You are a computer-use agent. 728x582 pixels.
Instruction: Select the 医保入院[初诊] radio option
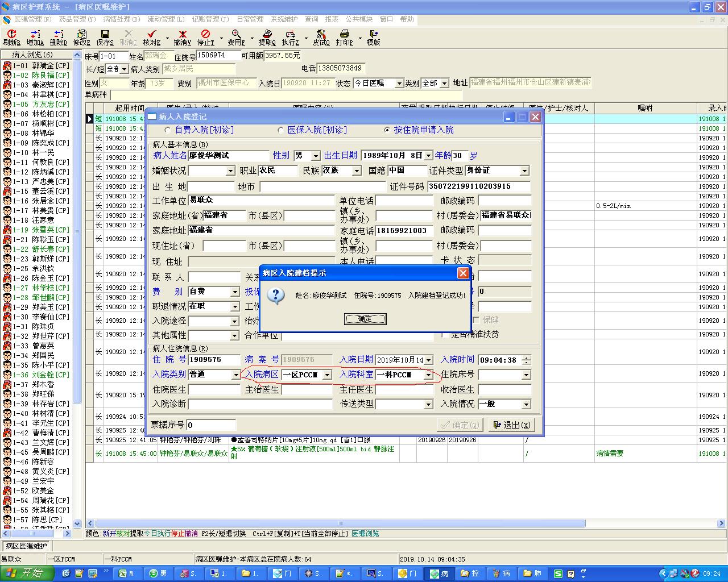coord(280,130)
